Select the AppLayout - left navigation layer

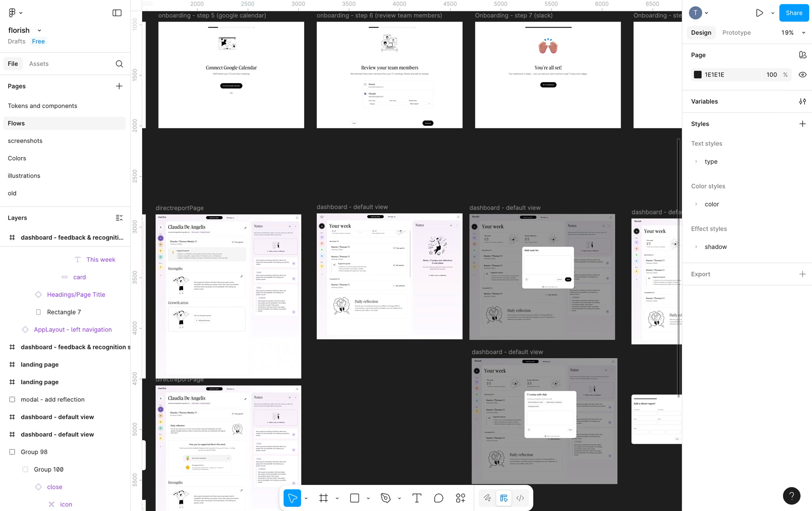point(73,330)
